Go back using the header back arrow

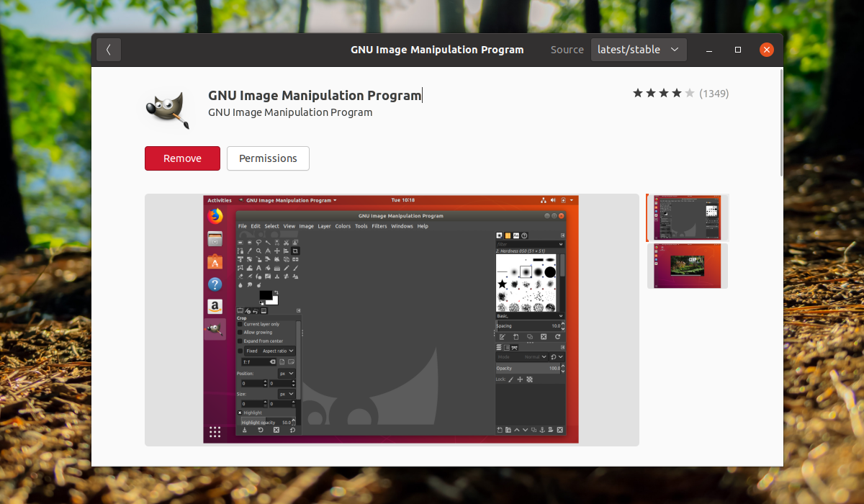109,50
